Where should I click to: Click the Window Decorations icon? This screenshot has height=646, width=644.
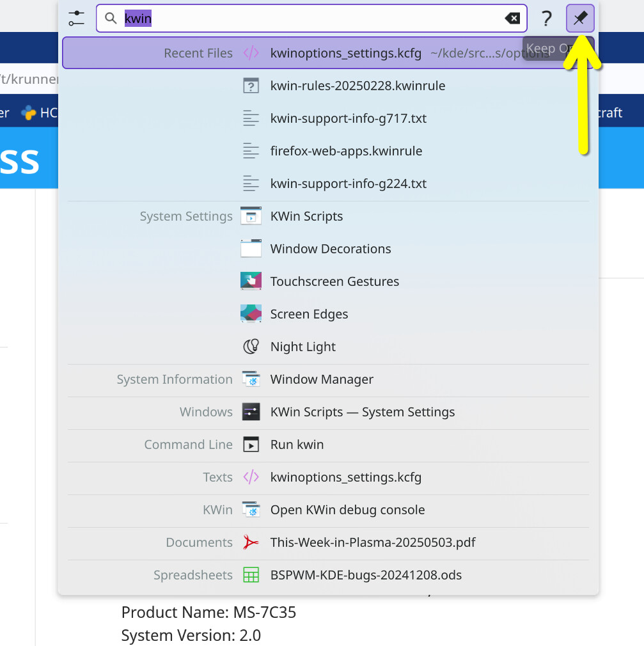click(x=251, y=248)
